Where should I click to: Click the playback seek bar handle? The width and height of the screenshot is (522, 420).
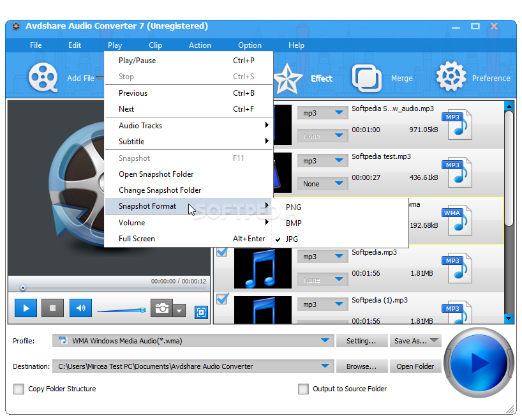coord(22,288)
